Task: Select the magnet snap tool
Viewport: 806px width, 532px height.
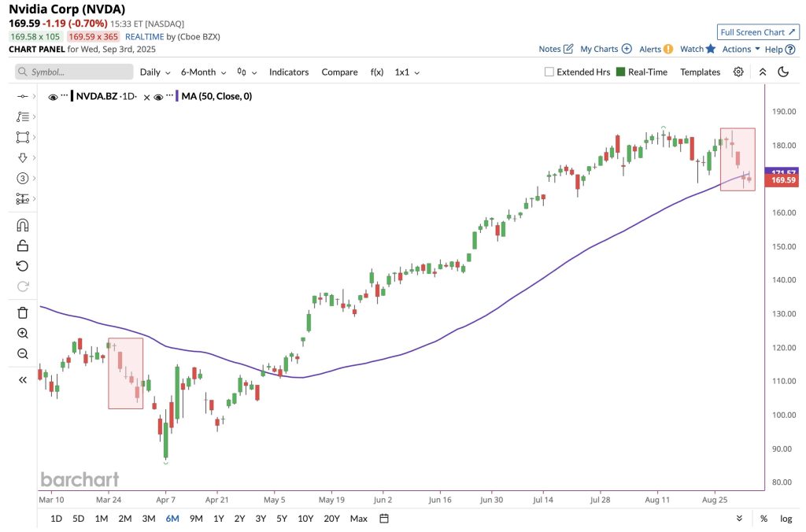Action: click(23, 225)
